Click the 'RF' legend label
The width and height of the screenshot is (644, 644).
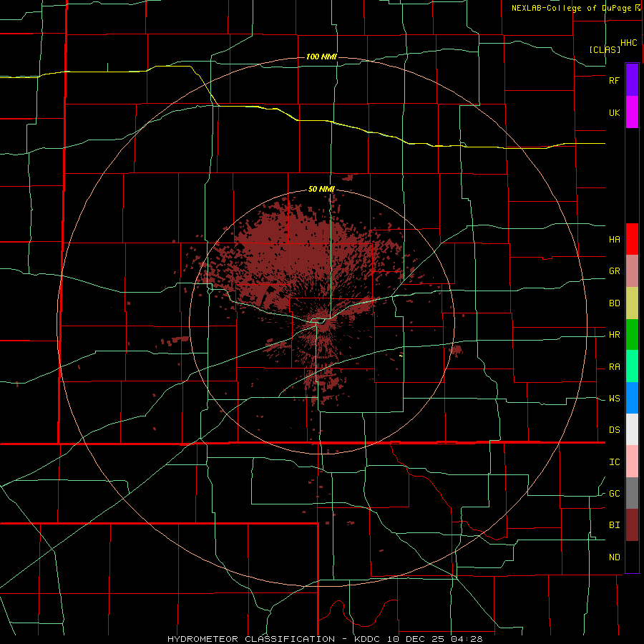pyautogui.click(x=614, y=81)
